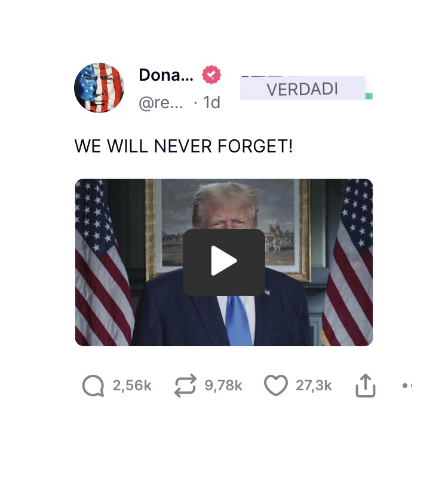Open the "WE WILL NEVER FORGET!" post text
Viewport: 448px width, 477px height.
tap(183, 146)
